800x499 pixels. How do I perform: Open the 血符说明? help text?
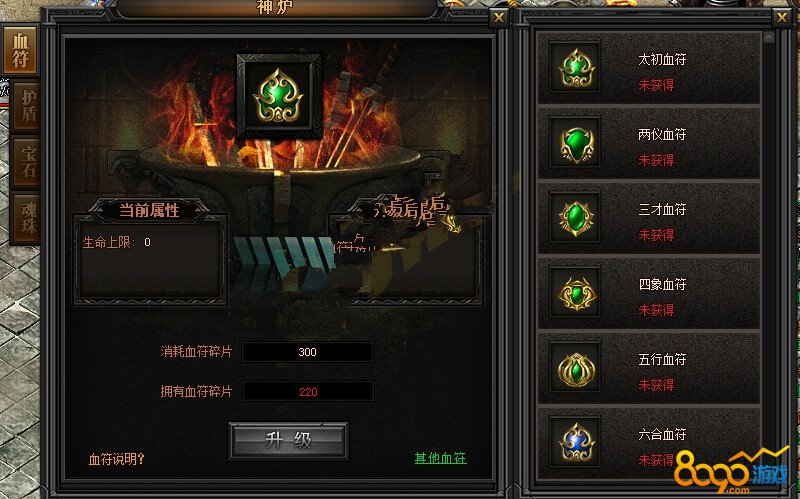tap(117, 459)
